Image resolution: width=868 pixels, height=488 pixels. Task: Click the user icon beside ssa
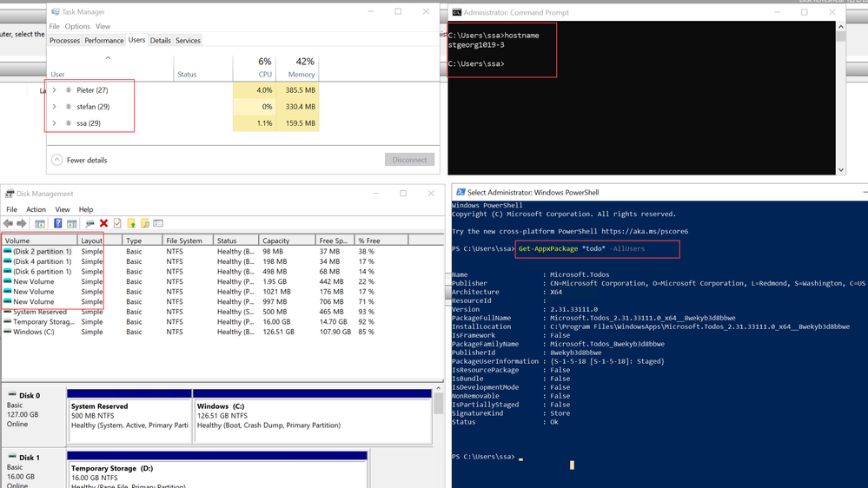click(68, 122)
